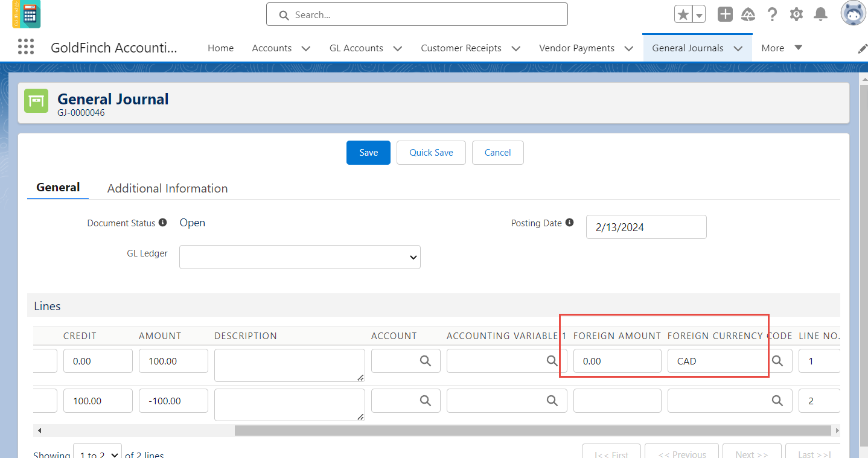Click the Credit field showing 100.00
Viewport: 868px width, 458px height.
98,401
